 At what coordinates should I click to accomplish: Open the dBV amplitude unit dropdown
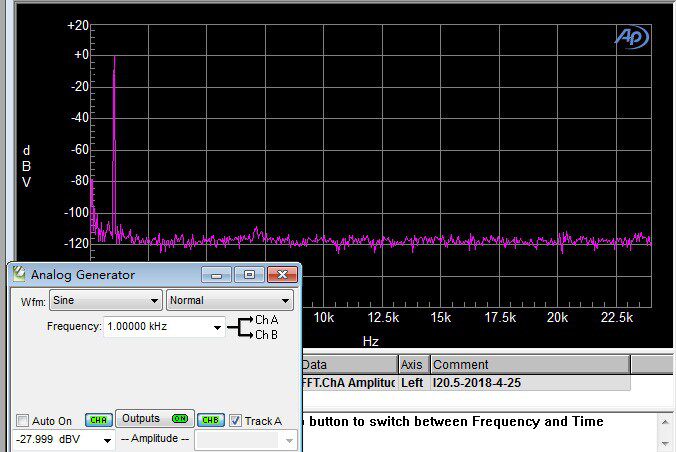(x=107, y=440)
